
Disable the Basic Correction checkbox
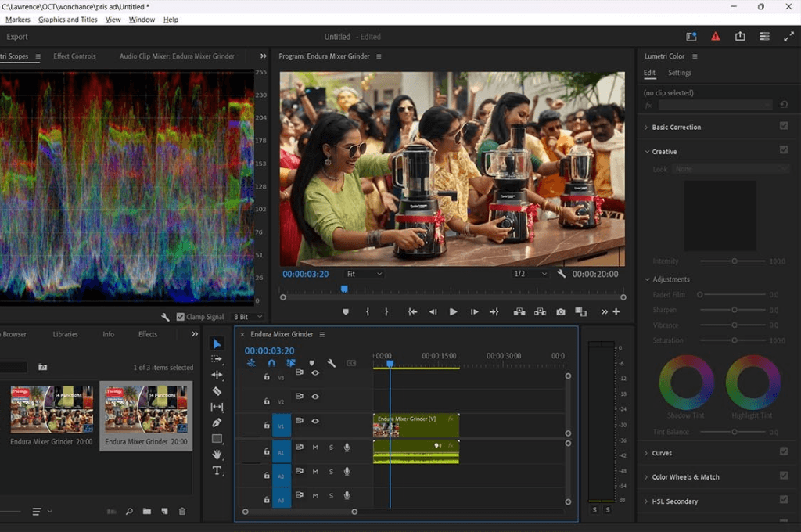[784, 126]
